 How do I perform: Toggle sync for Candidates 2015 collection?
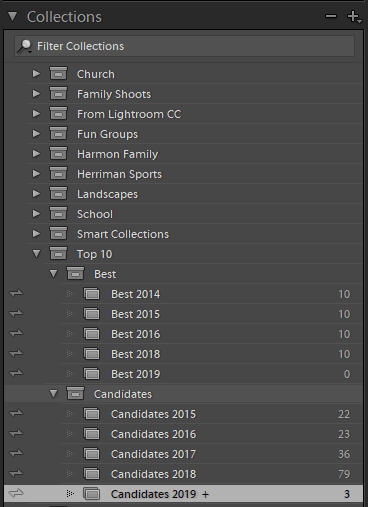(x=16, y=413)
